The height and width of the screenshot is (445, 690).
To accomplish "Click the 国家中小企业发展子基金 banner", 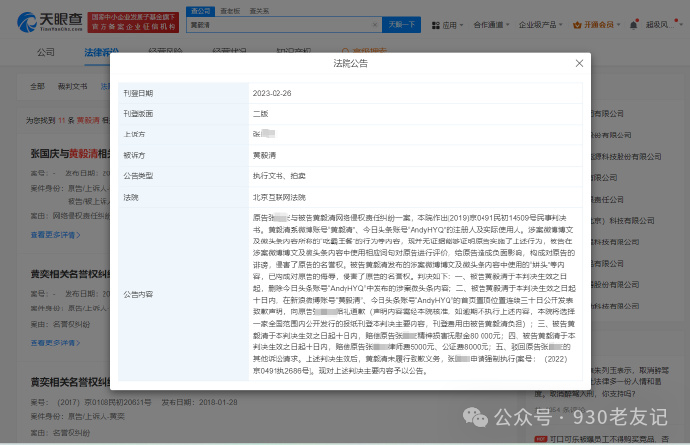I will 135,22.
